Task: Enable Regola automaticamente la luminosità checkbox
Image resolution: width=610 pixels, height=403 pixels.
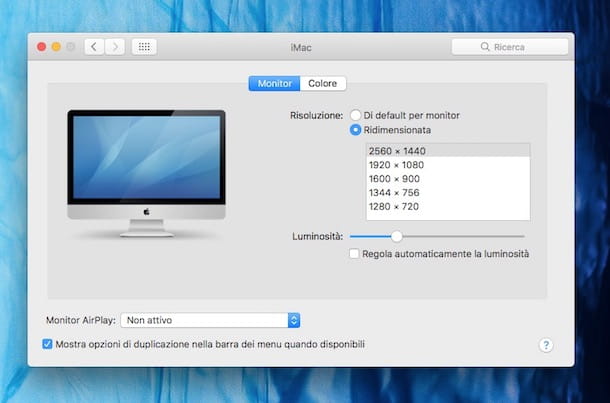Action: pos(354,254)
